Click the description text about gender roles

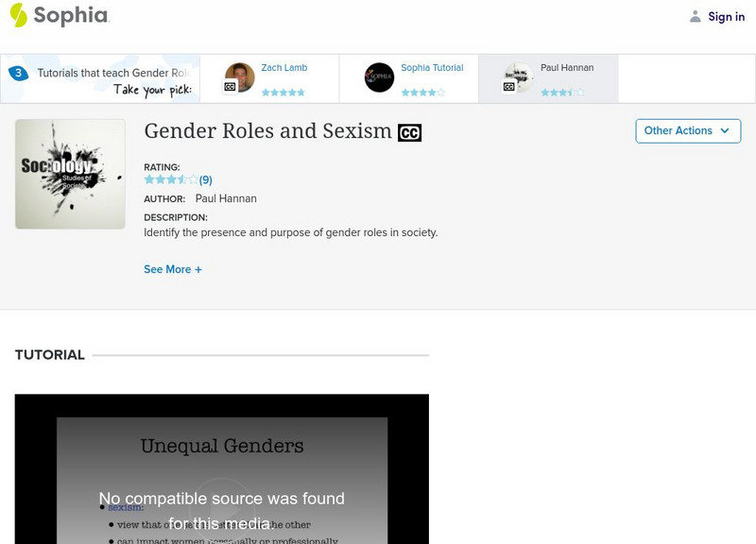pyautogui.click(x=291, y=232)
